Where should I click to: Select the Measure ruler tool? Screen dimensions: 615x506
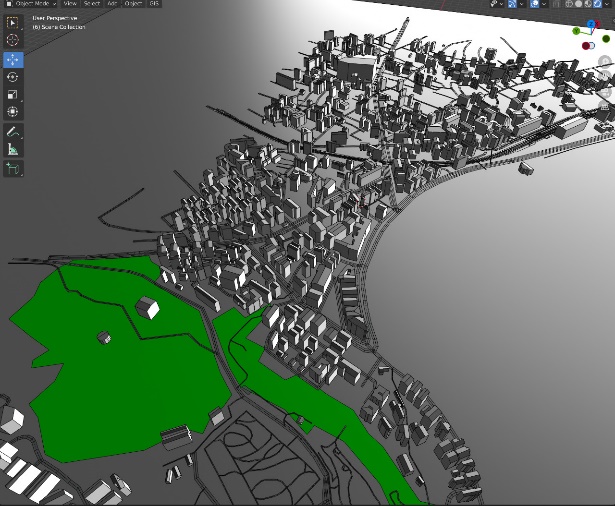13,149
